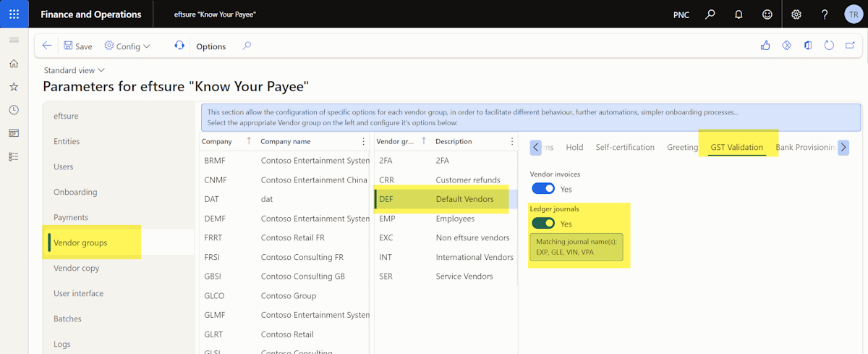Expand navigation pane hamburger icon
The image size is (868, 354).
pyautogui.click(x=14, y=40)
